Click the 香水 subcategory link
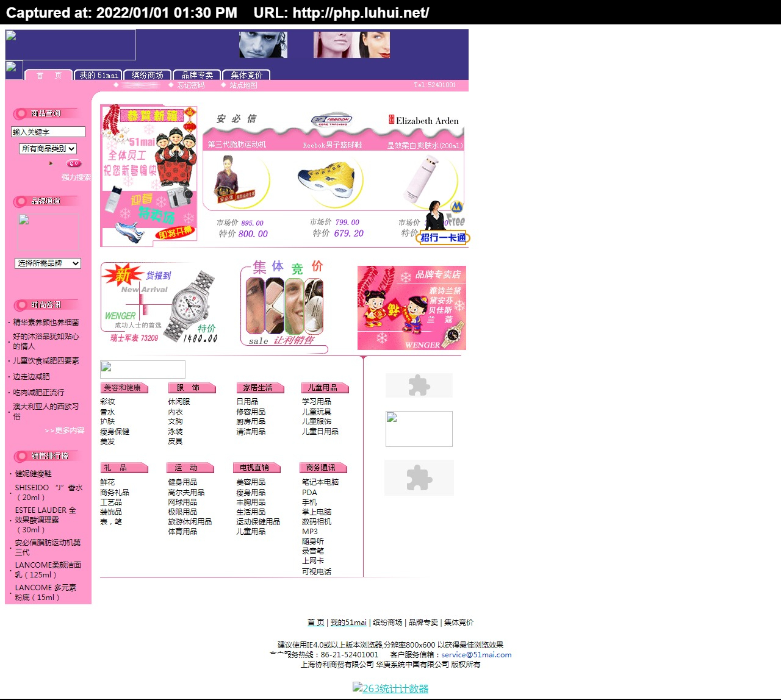 [x=107, y=412]
